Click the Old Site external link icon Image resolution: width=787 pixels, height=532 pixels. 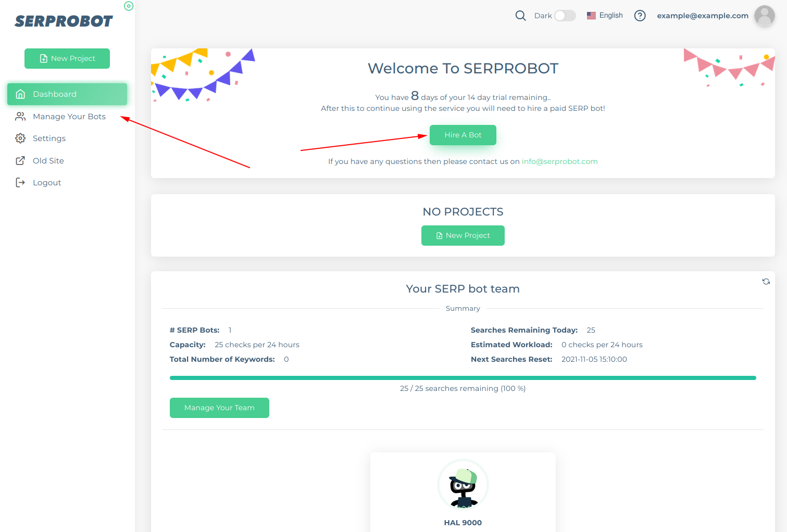20,161
